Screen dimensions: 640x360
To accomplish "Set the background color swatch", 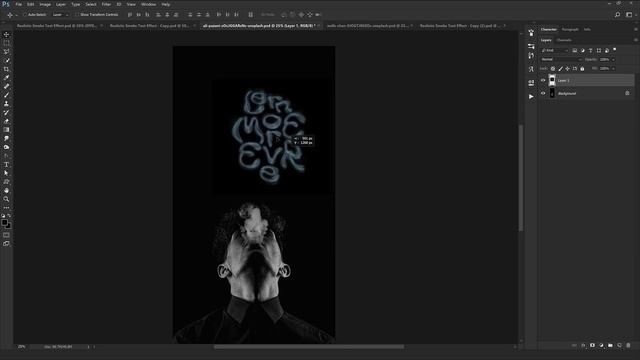I will (x=9, y=225).
